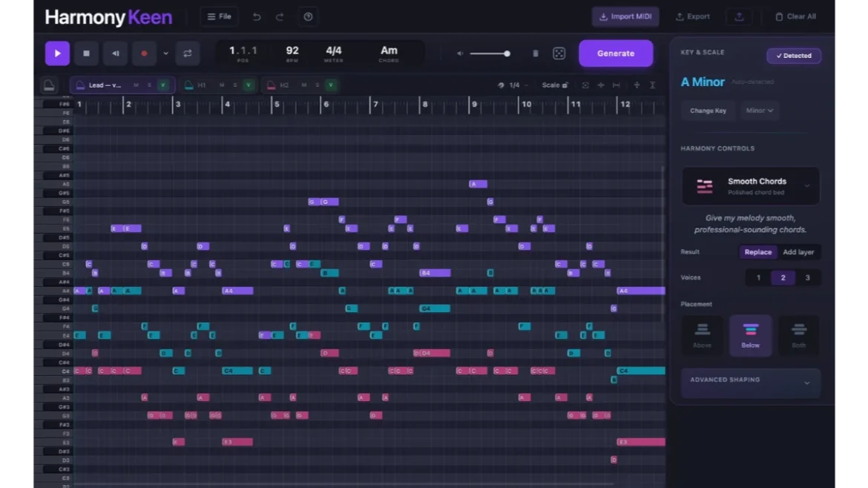
Task: Click Import MIDI button
Action: click(625, 16)
